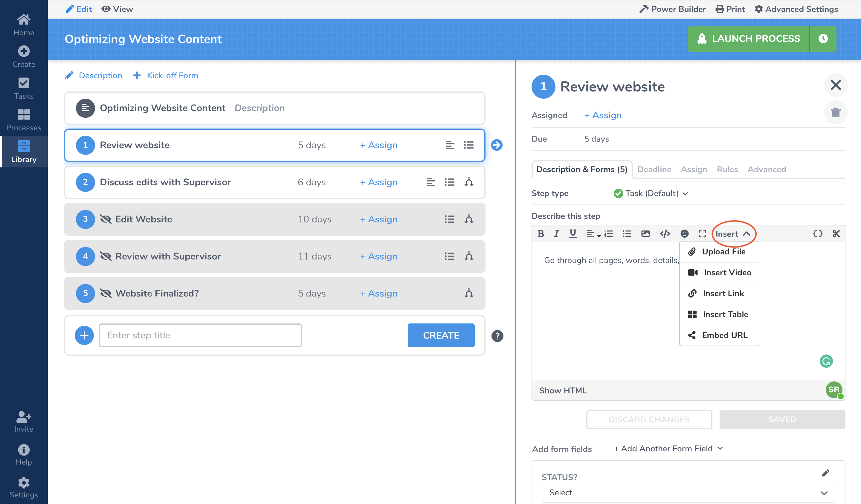Expand the Insert dropdown menu

click(733, 234)
